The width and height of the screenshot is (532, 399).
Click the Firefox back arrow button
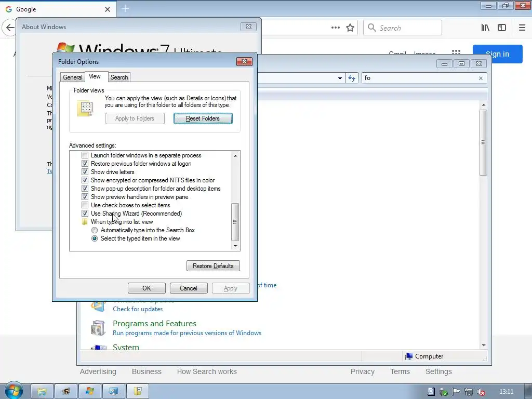pyautogui.click(x=10, y=28)
